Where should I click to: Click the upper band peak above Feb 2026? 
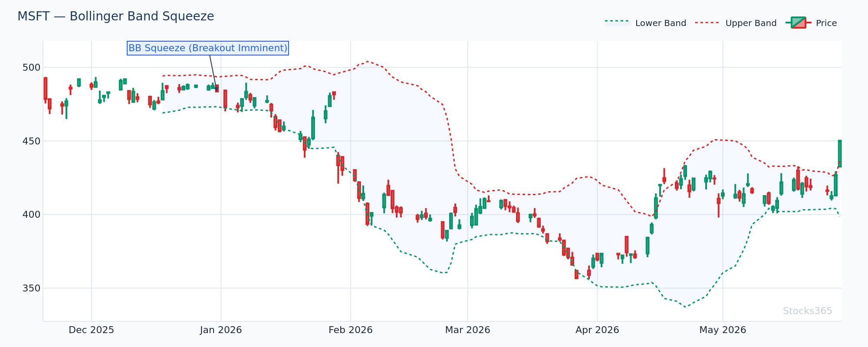(368, 62)
